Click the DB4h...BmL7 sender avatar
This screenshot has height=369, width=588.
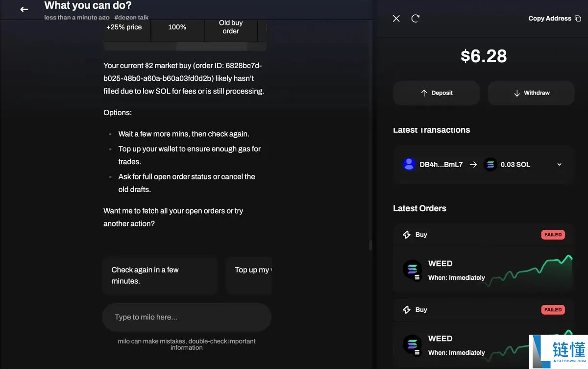(x=409, y=165)
